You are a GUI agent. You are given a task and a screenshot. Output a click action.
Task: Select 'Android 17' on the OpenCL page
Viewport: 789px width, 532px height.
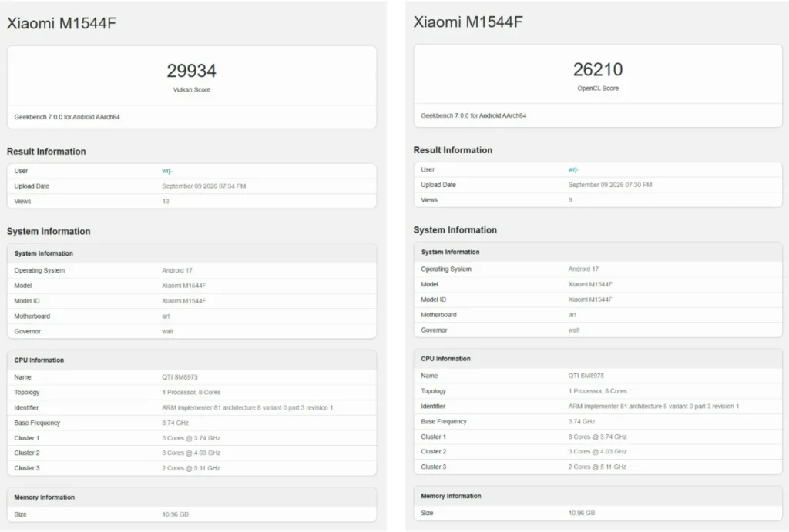[583, 269]
